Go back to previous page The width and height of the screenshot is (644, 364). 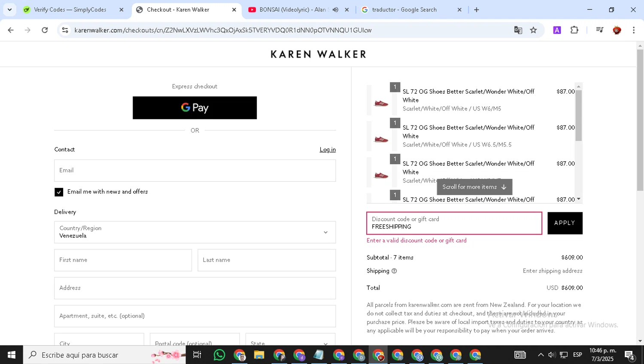11,30
